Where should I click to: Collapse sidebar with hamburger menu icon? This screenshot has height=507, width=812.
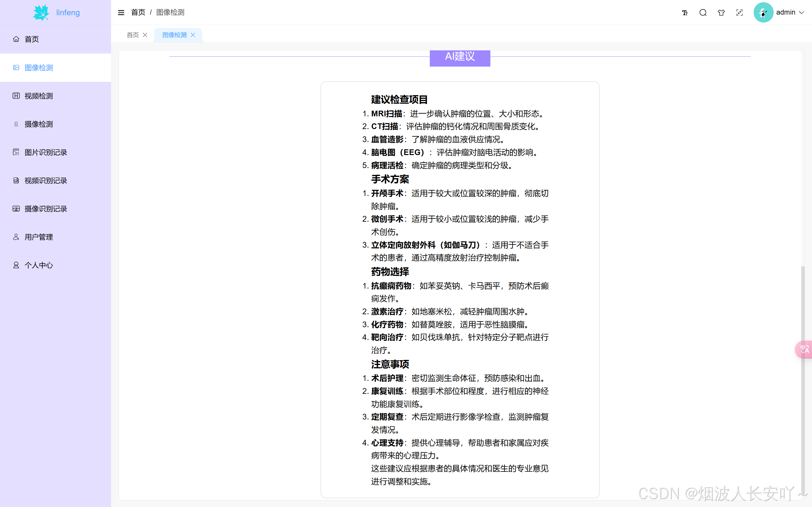[x=121, y=12]
